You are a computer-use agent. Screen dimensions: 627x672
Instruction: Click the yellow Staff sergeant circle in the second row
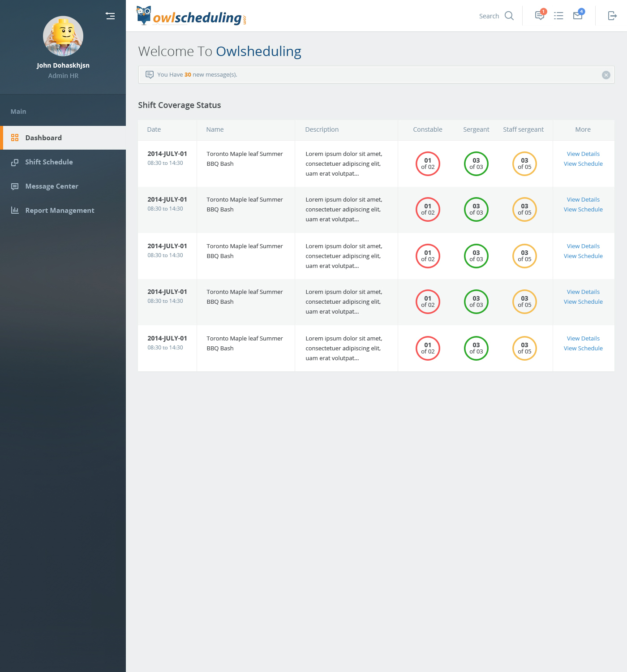(524, 209)
